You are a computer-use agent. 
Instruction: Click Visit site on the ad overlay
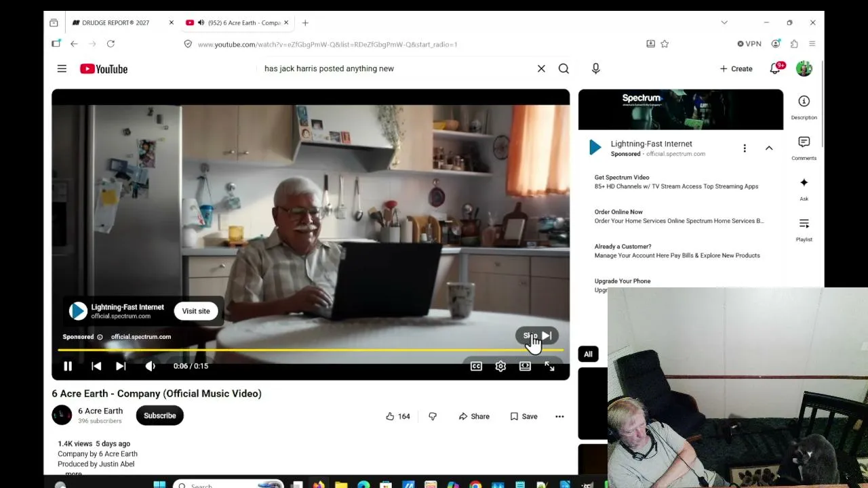coord(196,311)
